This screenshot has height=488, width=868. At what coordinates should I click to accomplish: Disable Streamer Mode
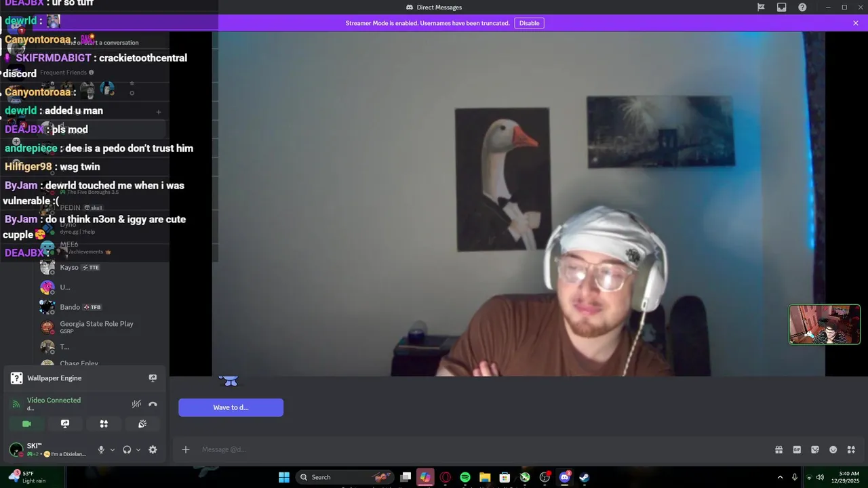pyautogui.click(x=529, y=23)
